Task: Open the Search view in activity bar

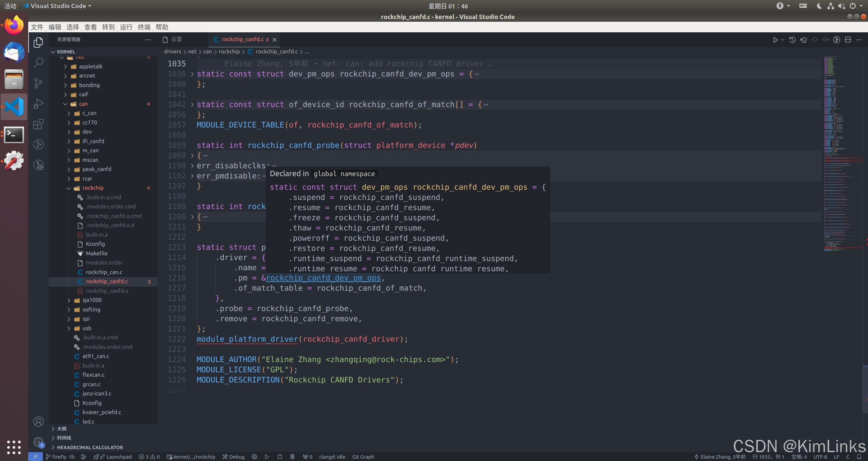Action: point(38,63)
